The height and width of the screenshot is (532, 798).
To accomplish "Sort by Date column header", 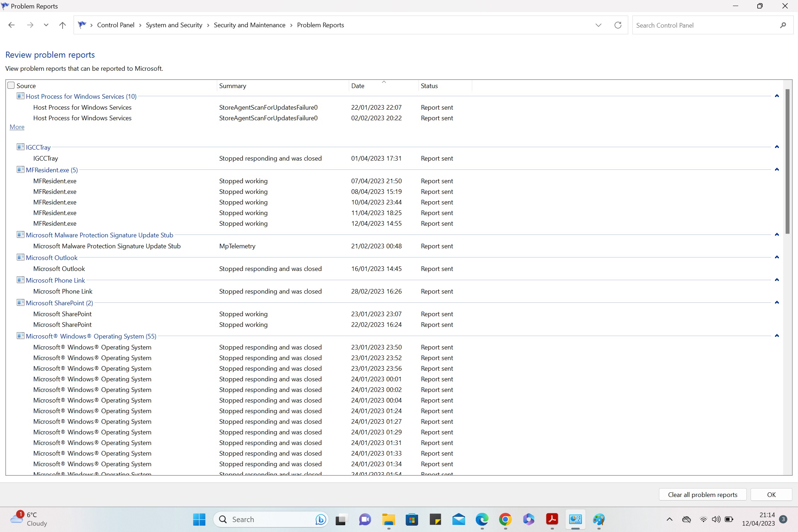I will click(358, 86).
